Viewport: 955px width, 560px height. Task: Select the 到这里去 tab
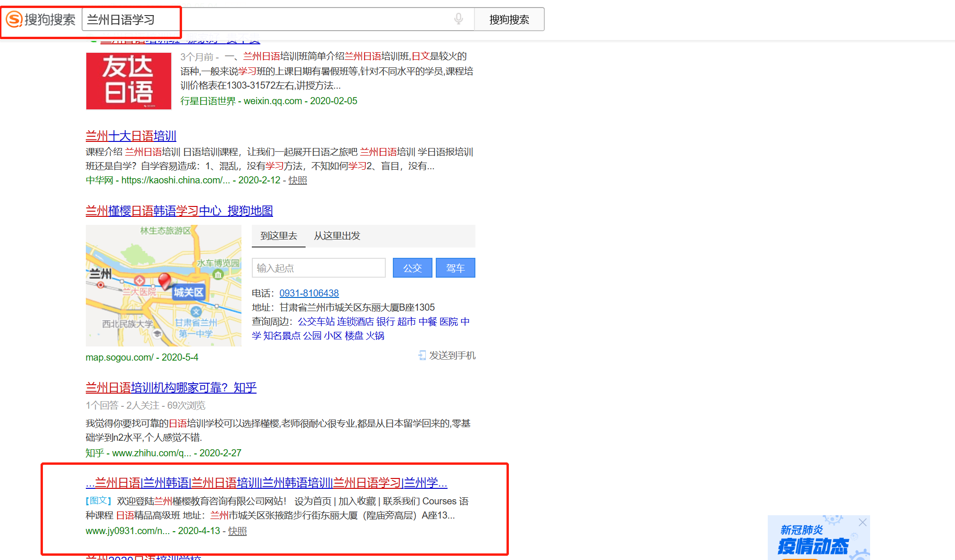(279, 236)
